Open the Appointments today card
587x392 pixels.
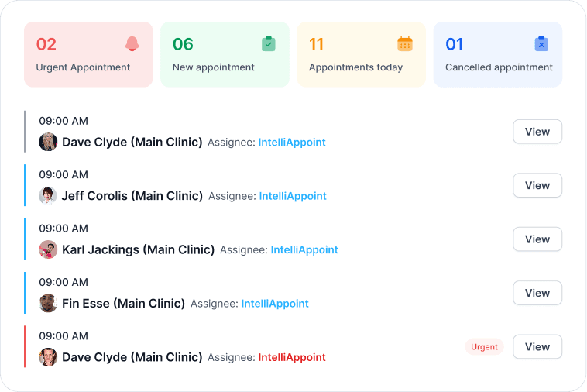pyautogui.click(x=361, y=55)
